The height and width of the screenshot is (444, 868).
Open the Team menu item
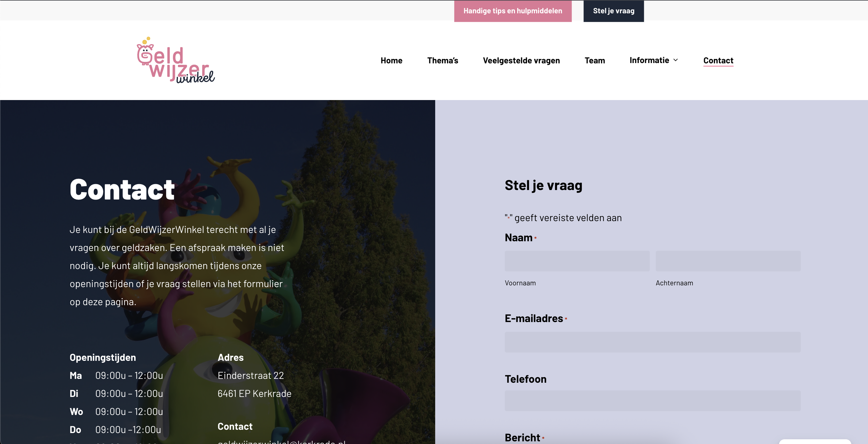pos(595,60)
